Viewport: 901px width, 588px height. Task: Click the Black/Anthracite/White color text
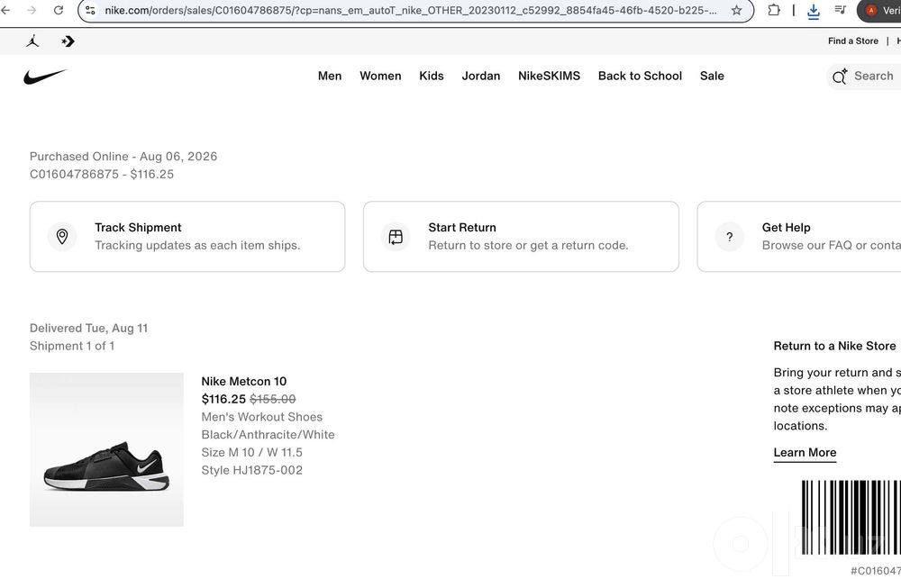point(268,435)
